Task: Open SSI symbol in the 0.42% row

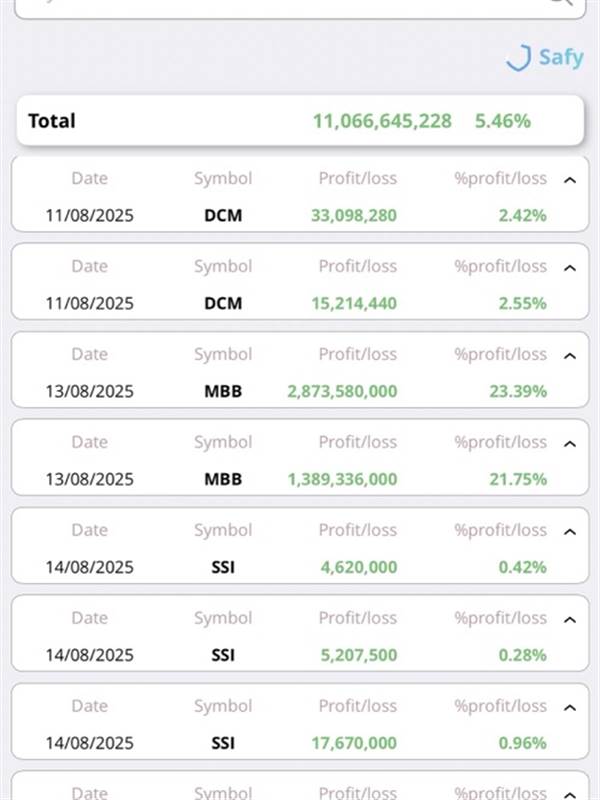Action: (x=222, y=567)
